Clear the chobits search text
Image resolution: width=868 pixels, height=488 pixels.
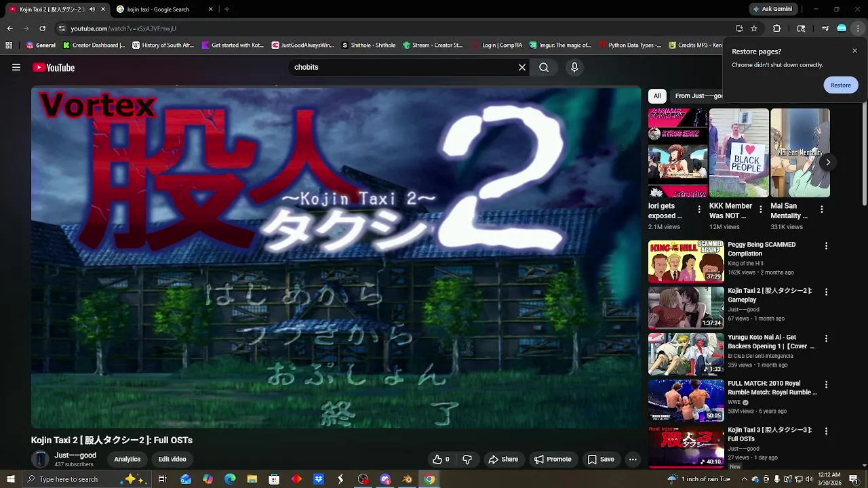pyautogui.click(x=522, y=67)
